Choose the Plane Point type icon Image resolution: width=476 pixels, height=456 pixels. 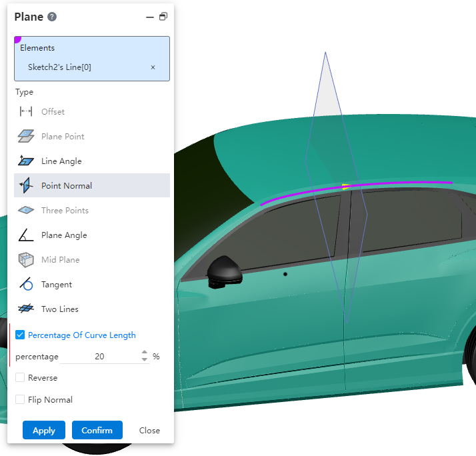(26, 136)
